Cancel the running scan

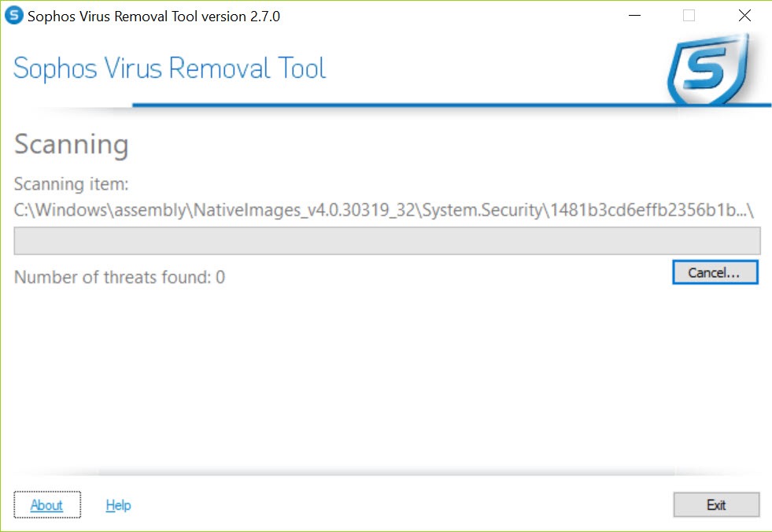coord(715,272)
